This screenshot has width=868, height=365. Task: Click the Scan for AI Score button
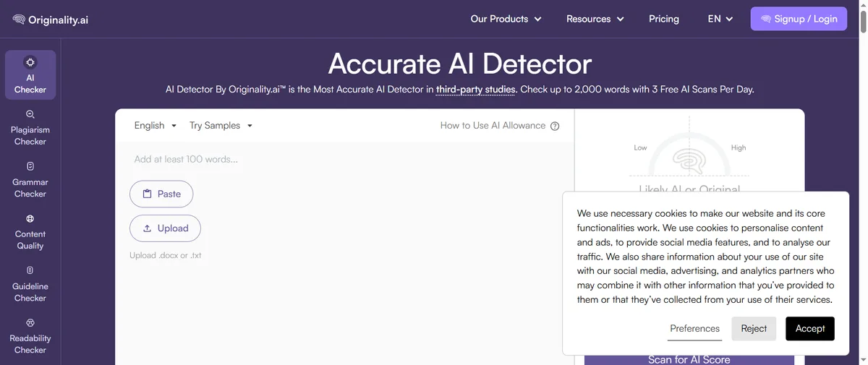[689, 359]
